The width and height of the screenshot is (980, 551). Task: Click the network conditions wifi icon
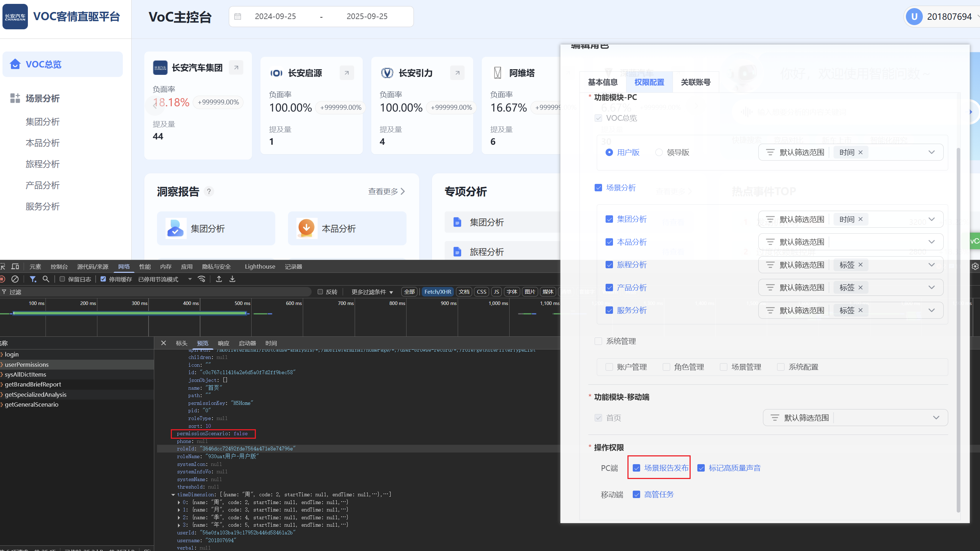(x=202, y=279)
